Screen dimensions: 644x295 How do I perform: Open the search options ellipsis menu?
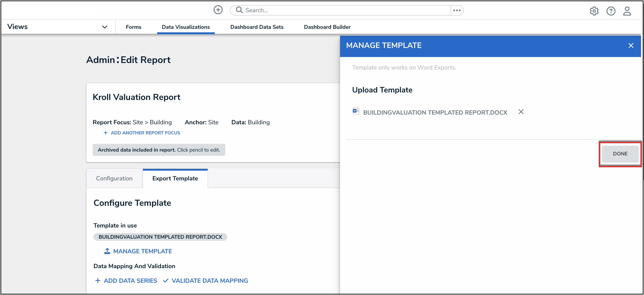pos(457,10)
